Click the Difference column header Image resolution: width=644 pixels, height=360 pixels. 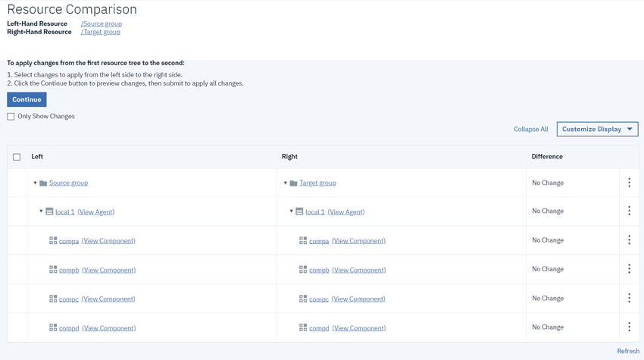coord(547,157)
